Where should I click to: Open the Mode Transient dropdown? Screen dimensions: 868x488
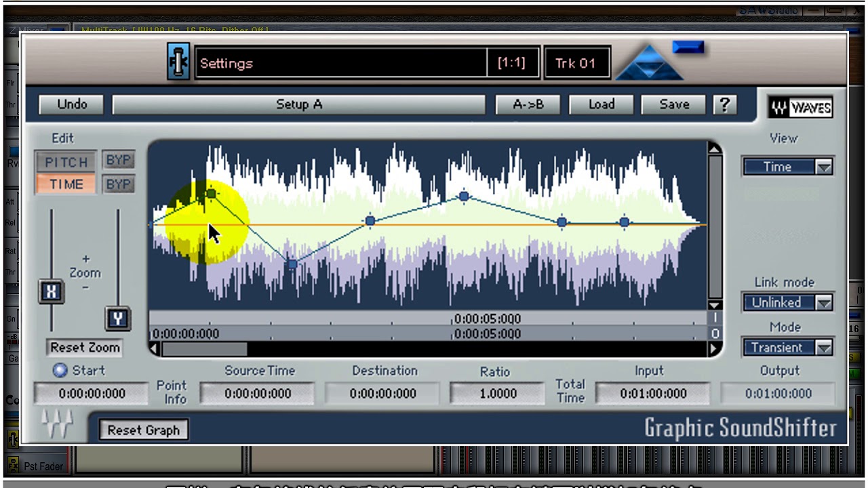coord(788,348)
